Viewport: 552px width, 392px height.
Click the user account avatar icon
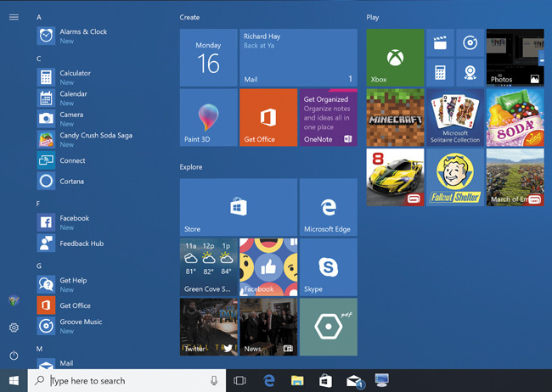pos(14,300)
